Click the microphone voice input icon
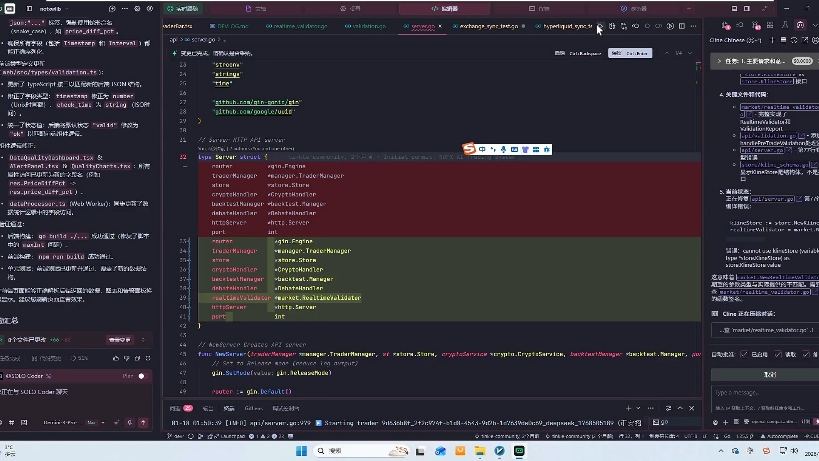 [130, 422]
